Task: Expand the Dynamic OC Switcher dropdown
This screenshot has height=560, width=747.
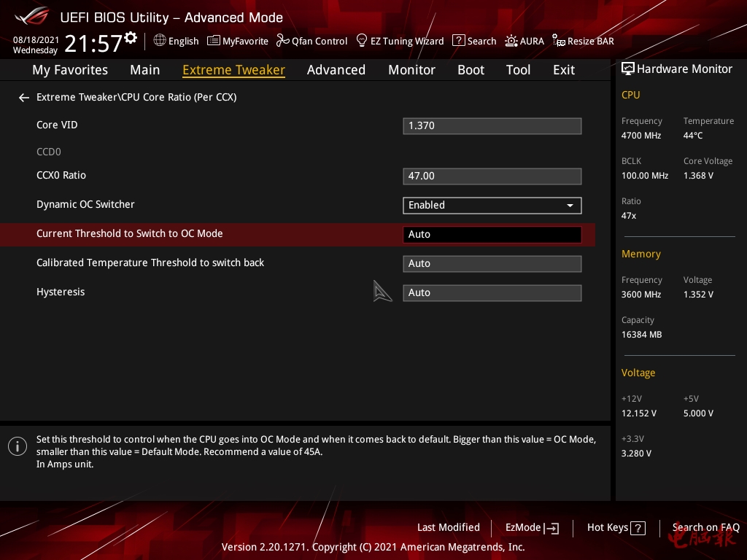Action: [x=492, y=206]
